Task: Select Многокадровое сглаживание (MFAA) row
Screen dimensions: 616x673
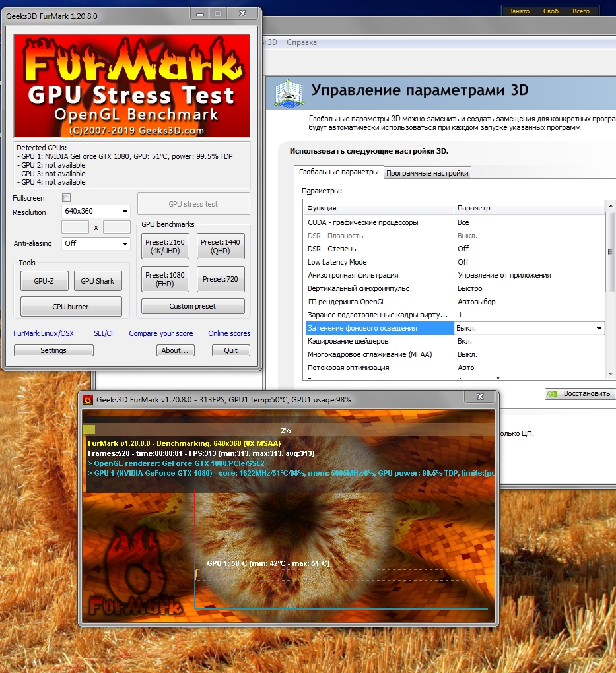Action: [454, 354]
